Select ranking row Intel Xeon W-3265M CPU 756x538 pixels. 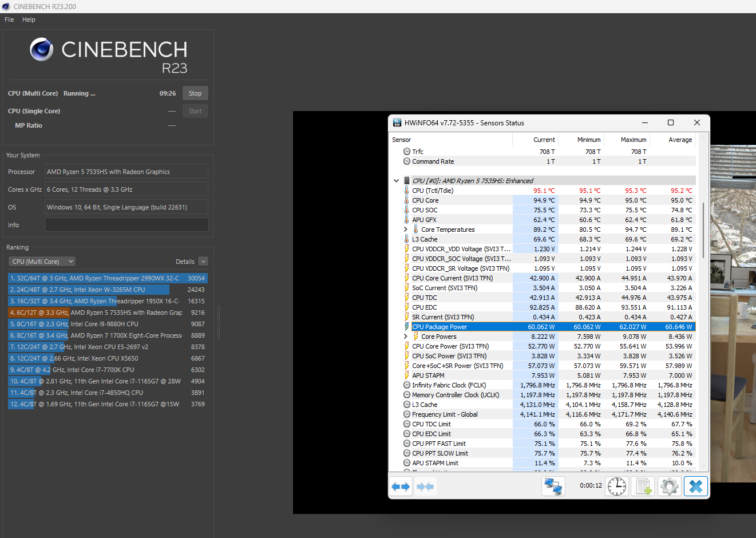pyautogui.click(x=108, y=290)
